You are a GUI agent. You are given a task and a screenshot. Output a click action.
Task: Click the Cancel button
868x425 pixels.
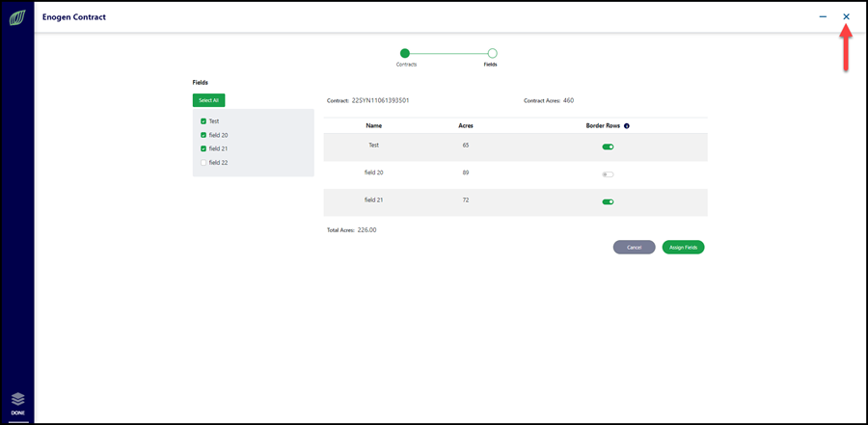[634, 248]
